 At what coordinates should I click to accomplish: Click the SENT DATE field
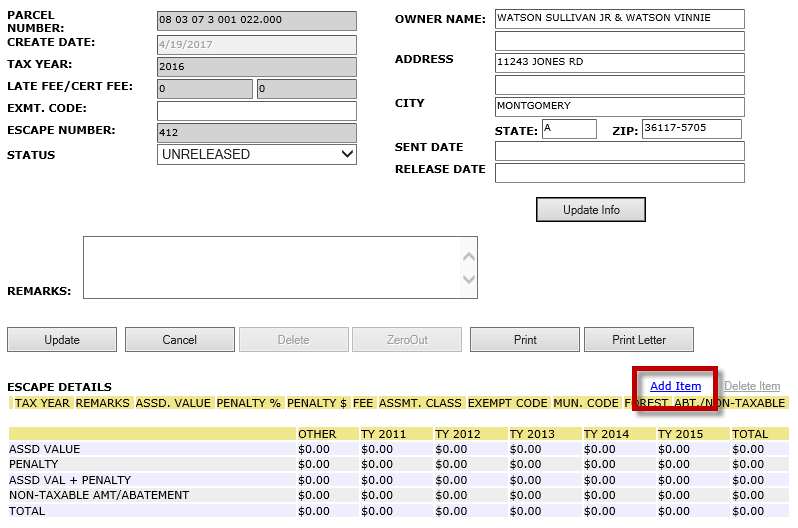pos(620,151)
